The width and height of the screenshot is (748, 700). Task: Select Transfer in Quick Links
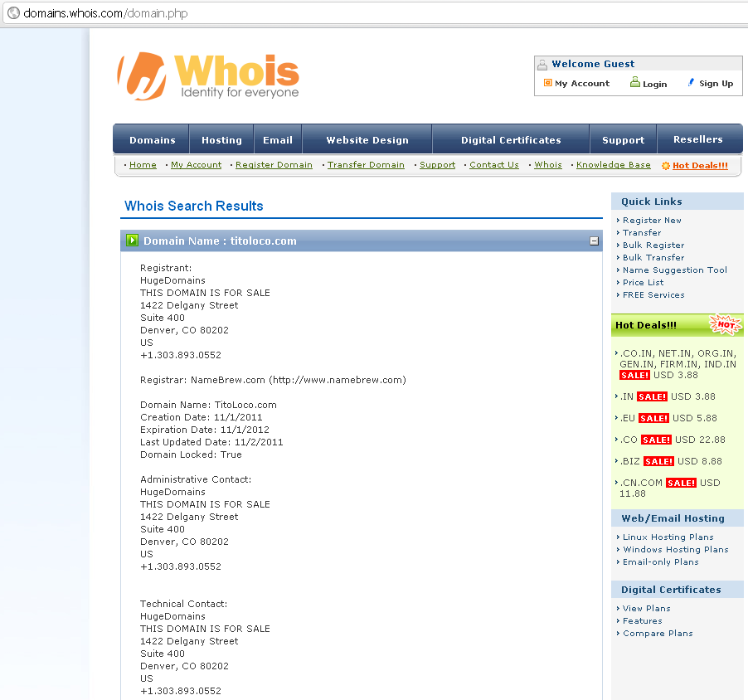pos(642,232)
